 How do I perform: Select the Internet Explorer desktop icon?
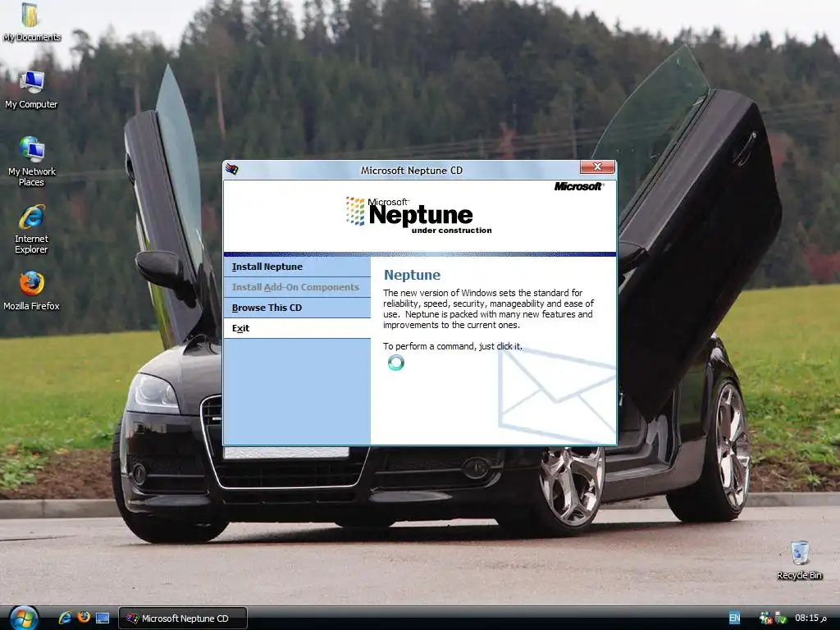[31, 229]
